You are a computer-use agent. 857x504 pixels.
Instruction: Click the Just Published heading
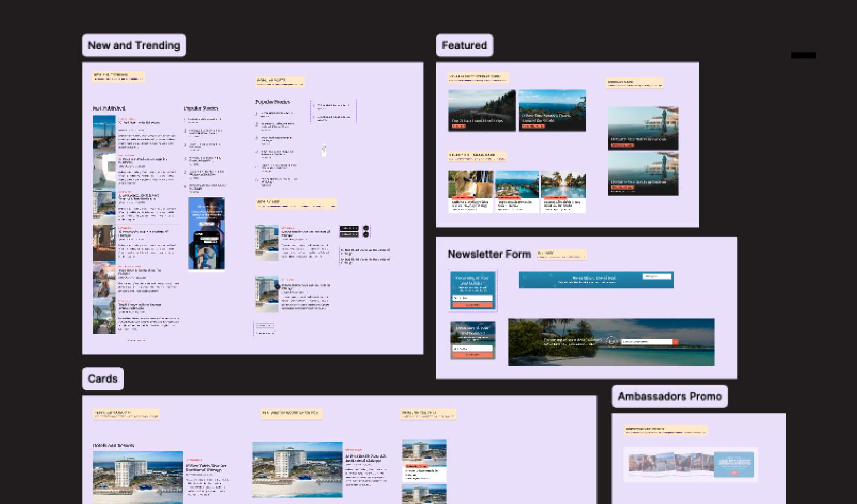pyautogui.click(x=109, y=108)
